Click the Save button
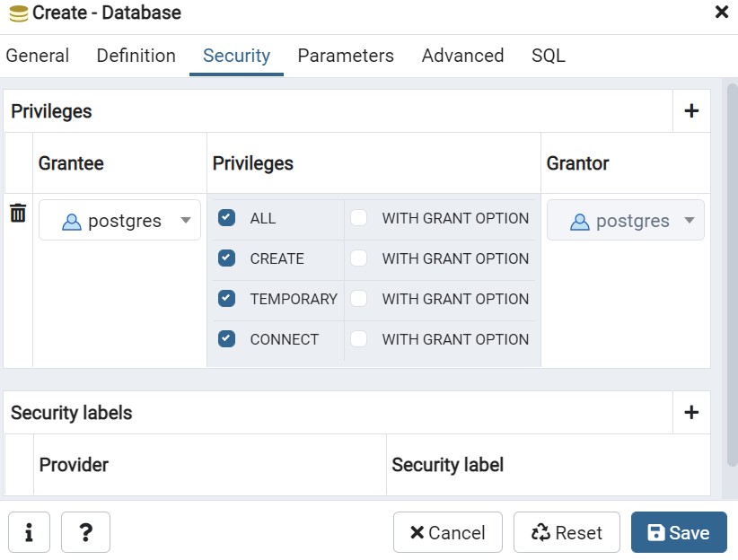This screenshot has width=738, height=560. pyautogui.click(x=679, y=532)
